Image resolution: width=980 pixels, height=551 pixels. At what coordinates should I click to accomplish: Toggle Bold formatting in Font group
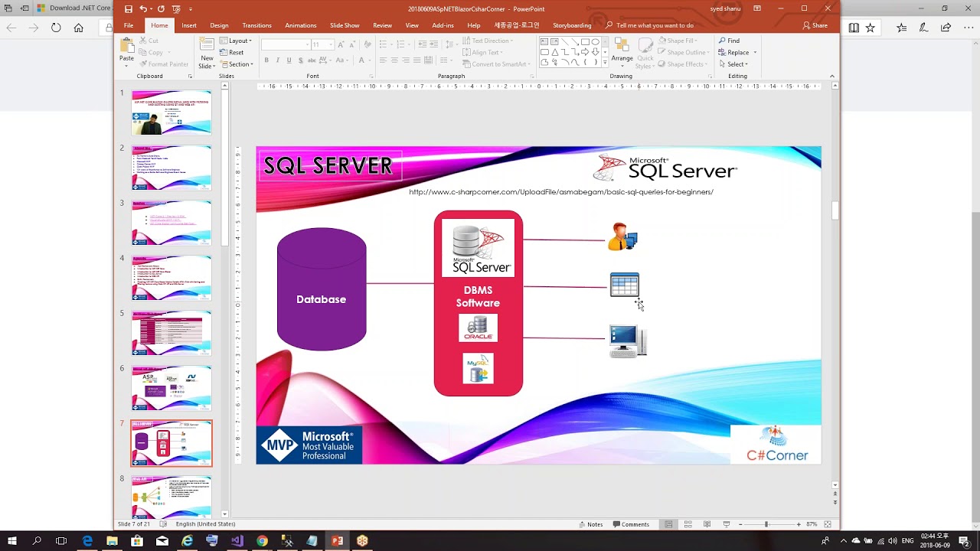[x=266, y=60]
